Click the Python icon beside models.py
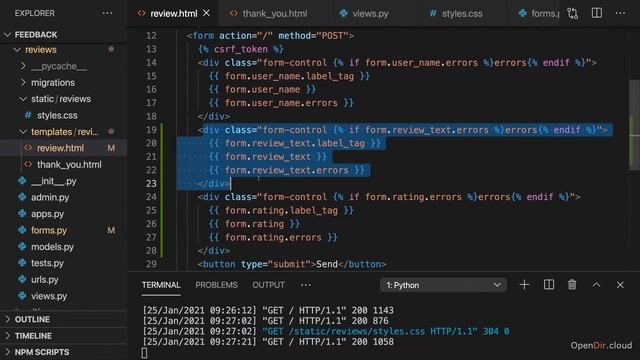 pos(22,247)
